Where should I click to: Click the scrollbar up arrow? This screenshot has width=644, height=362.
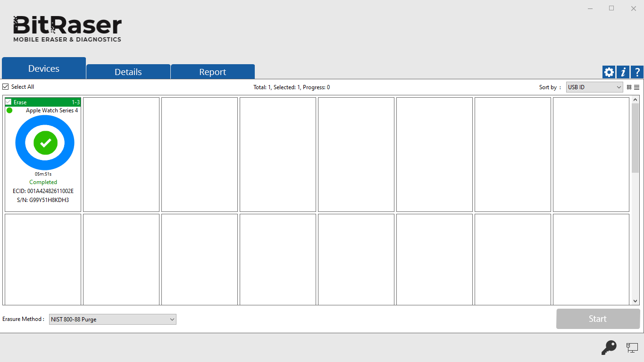click(x=635, y=100)
